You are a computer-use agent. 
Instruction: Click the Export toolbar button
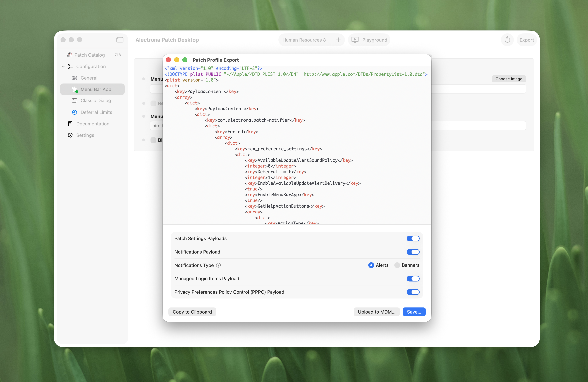pos(527,40)
